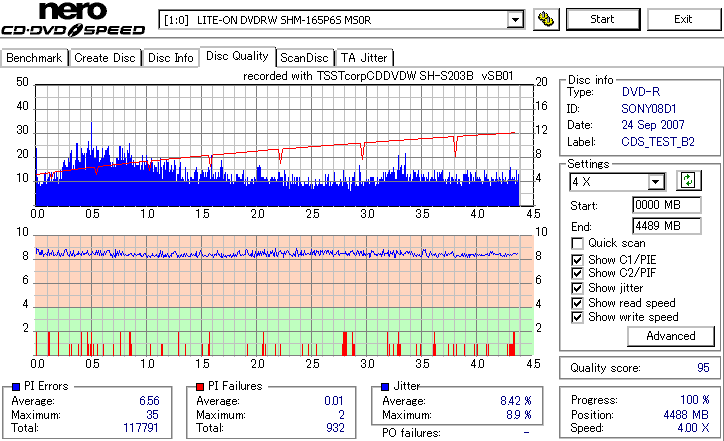Viewport: 724px width, 441px height.
Task: Click the green refresh speed icon
Action: click(688, 181)
